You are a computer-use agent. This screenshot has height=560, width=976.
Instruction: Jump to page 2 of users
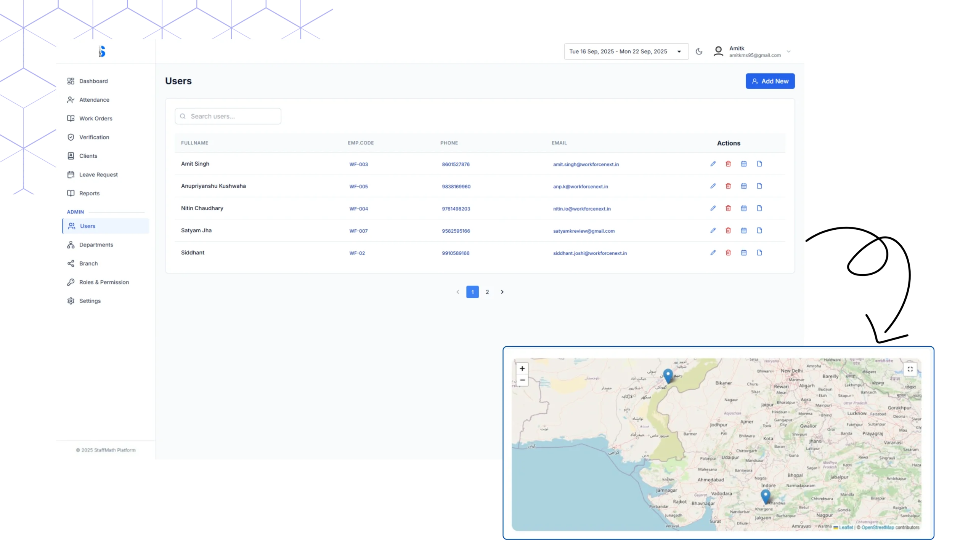(x=487, y=292)
